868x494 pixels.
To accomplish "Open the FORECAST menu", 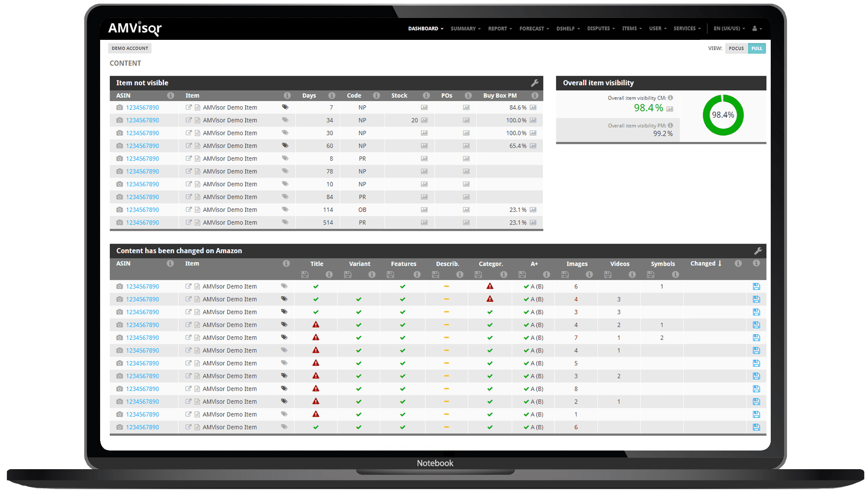I will (x=534, y=28).
